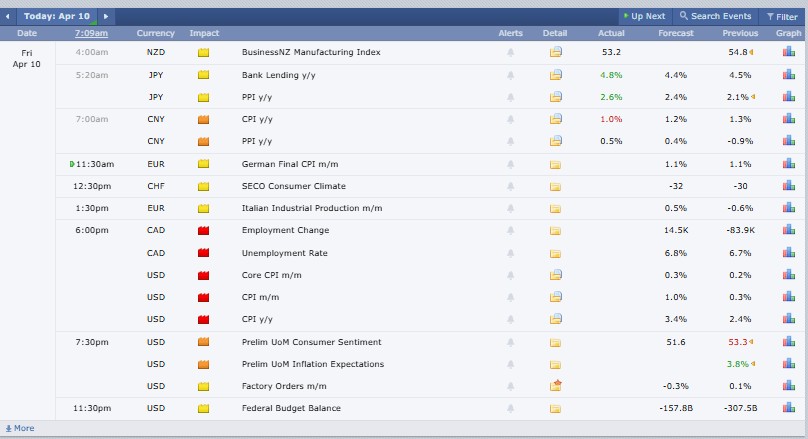Select the Prelim UoM Consumer Sentiment event
Screen dimensions: 808x439
(x=311, y=342)
